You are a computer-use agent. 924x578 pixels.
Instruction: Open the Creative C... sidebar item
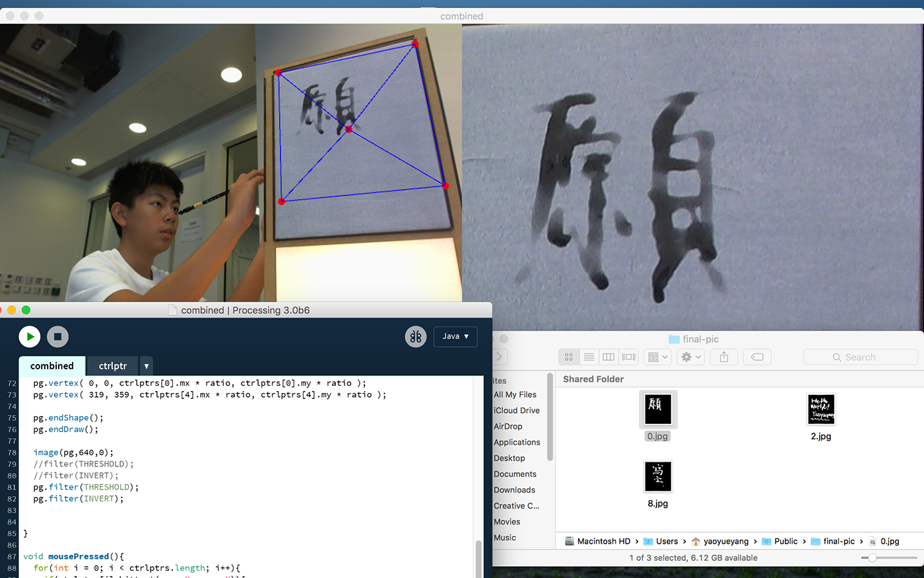coord(516,505)
